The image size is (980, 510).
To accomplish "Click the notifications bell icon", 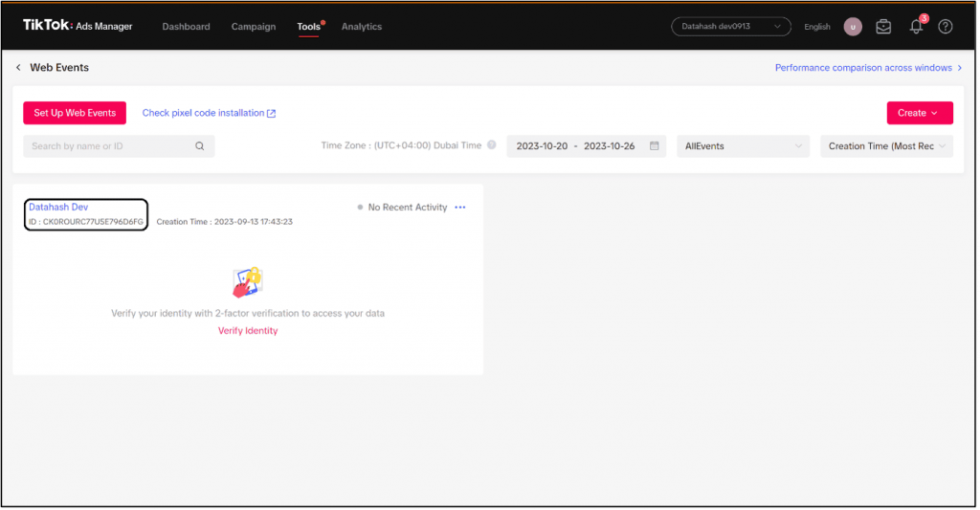I will coord(916,27).
